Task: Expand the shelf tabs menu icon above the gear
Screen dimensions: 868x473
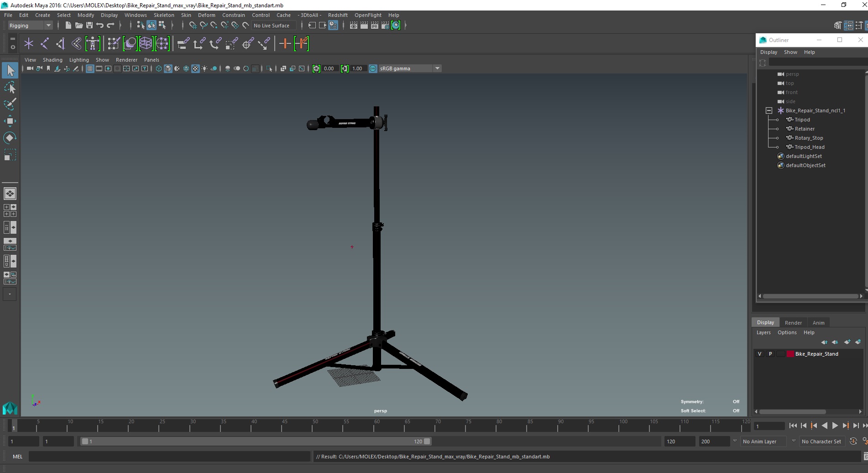Action: point(12,39)
